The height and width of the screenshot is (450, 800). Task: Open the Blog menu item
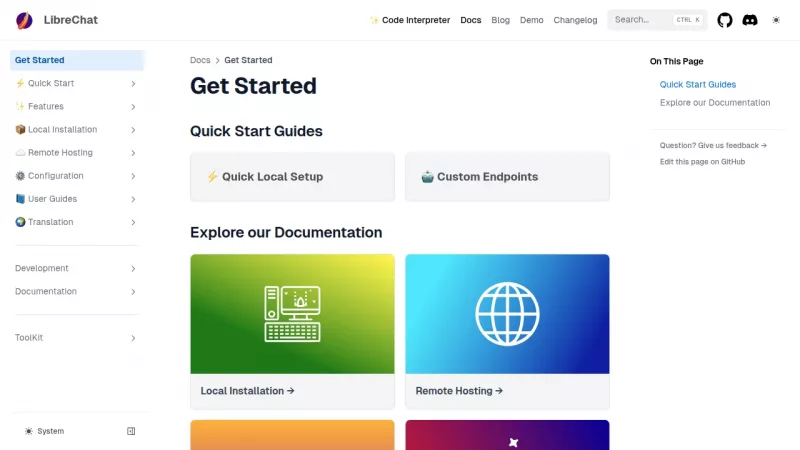500,20
